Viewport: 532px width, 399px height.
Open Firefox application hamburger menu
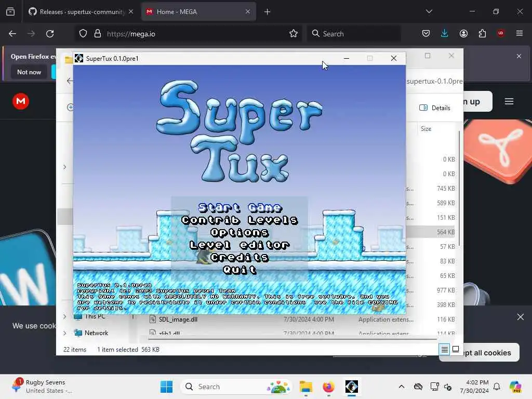(x=520, y=33)
